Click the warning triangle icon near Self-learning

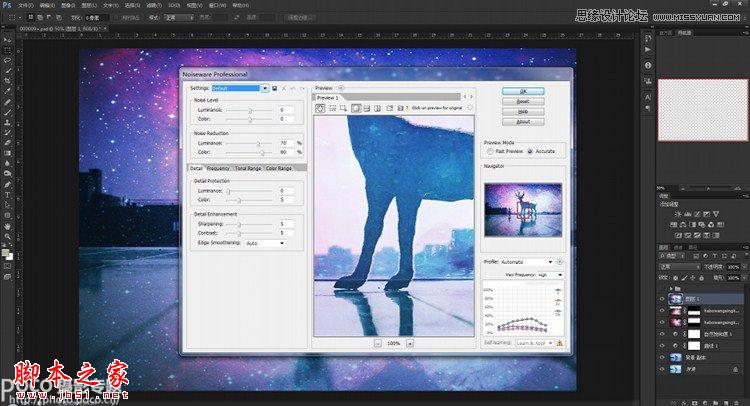point(560,343)
